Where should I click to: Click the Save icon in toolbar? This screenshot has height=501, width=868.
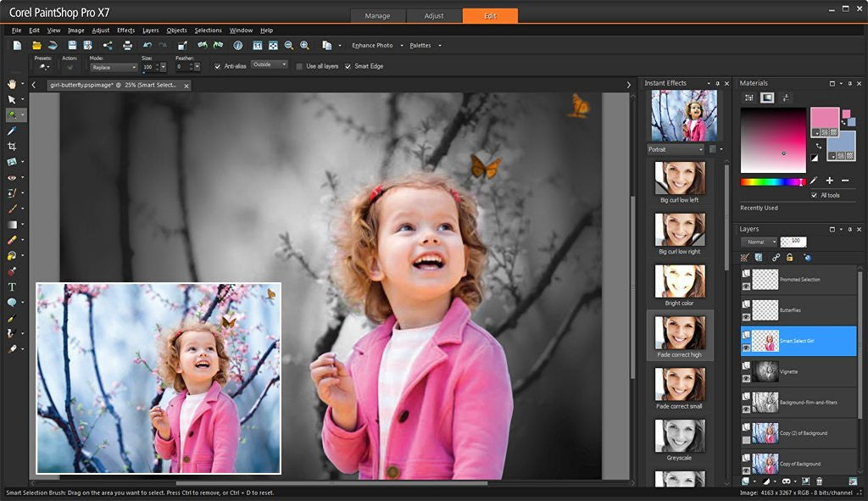pyautogui.click(x=72, y=45)
